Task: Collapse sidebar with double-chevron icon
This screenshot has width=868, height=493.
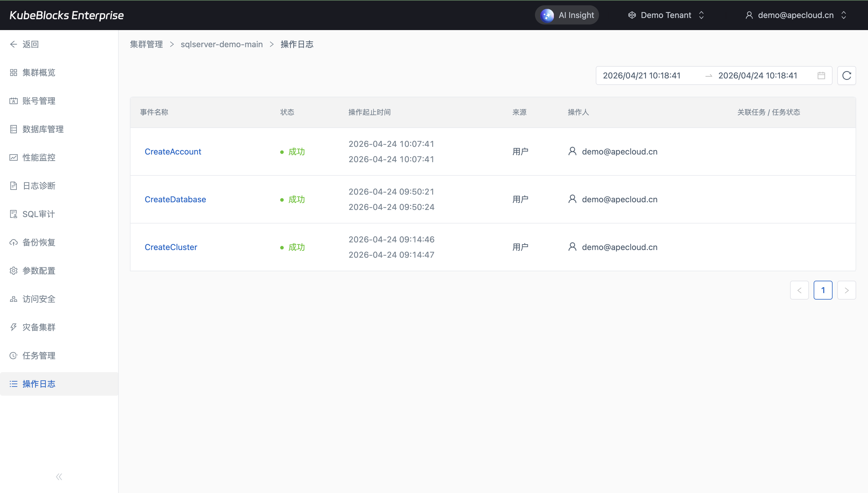Action: [59, 477]
